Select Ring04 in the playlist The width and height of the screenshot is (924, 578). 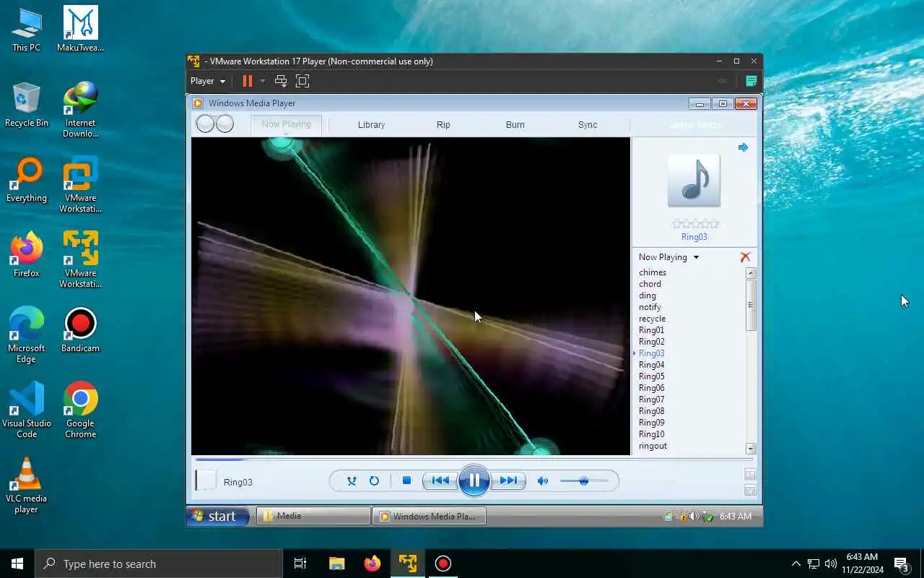click(651, 365)
